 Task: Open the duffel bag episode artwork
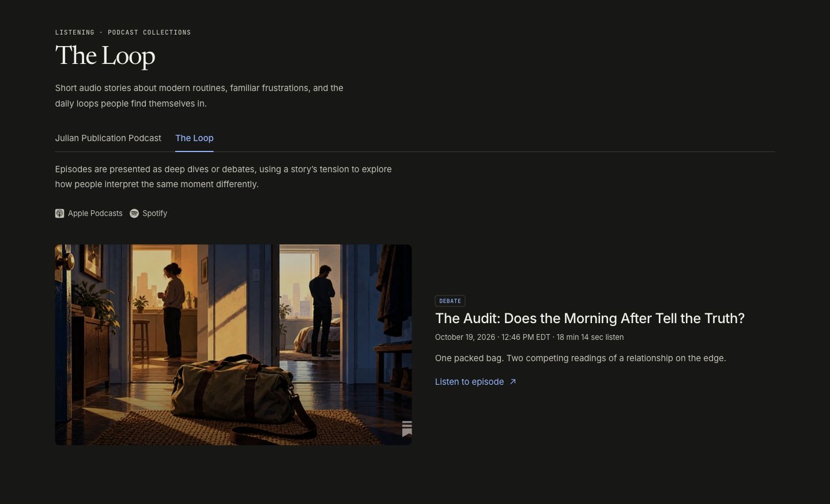pos(233,345)
